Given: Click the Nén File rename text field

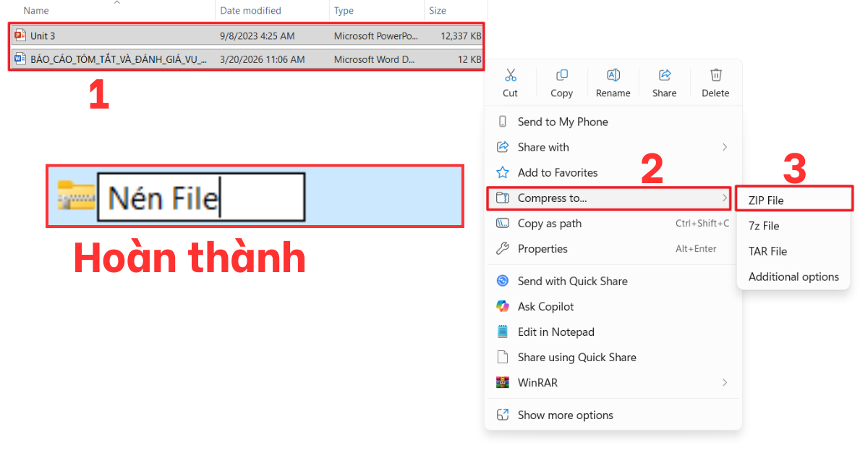Looking at the screenshot, I should 201,198.
